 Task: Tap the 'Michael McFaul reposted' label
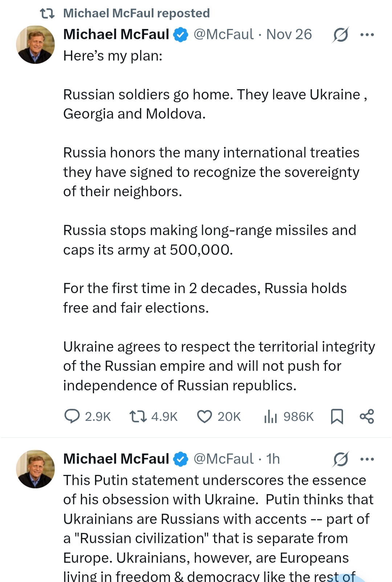136,13
